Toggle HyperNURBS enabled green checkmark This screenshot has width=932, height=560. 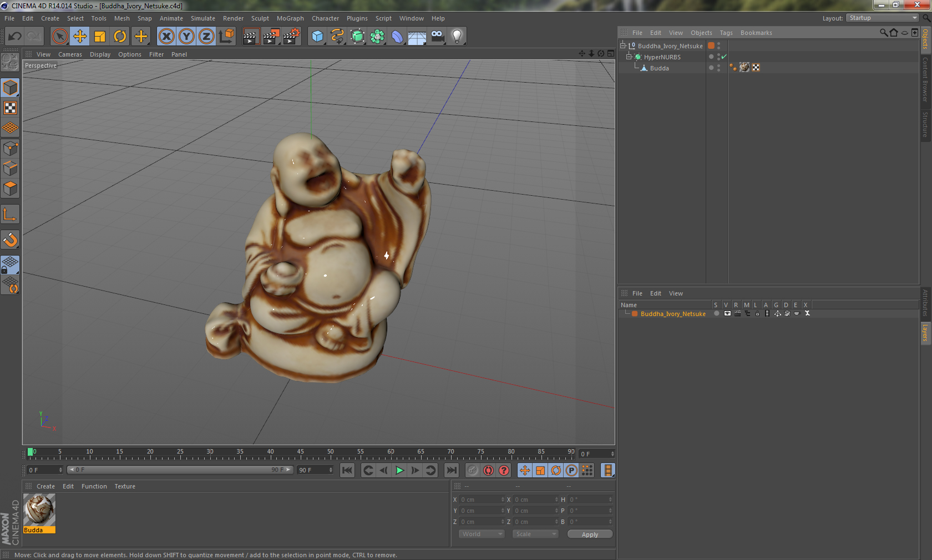(724, 57)
